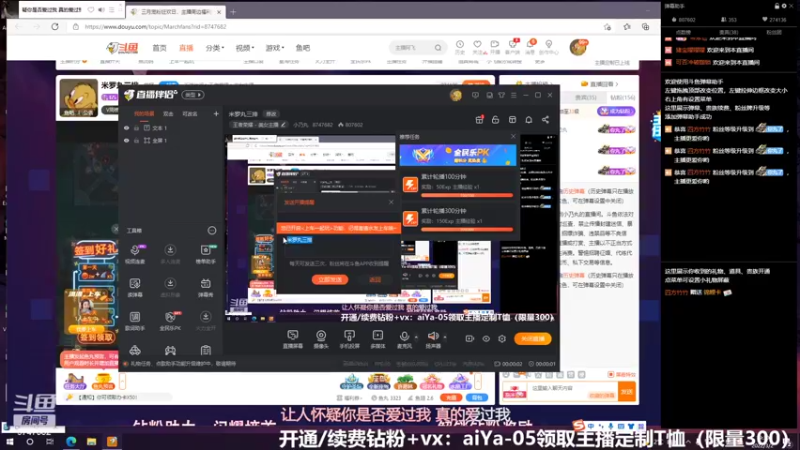Mute the 扬声器 speaker
The width and height of the screenshot is (800, 450).
tap(433, 336)
